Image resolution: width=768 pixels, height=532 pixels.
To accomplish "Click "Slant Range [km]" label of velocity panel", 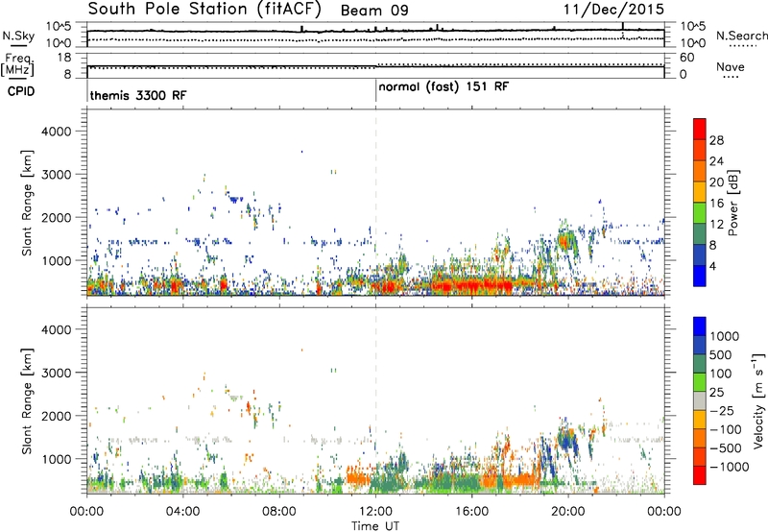I will (x=27, y=401).
